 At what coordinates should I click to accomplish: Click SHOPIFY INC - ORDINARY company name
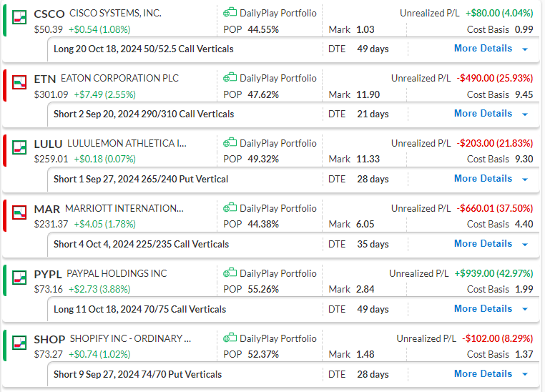pos(130,338)
